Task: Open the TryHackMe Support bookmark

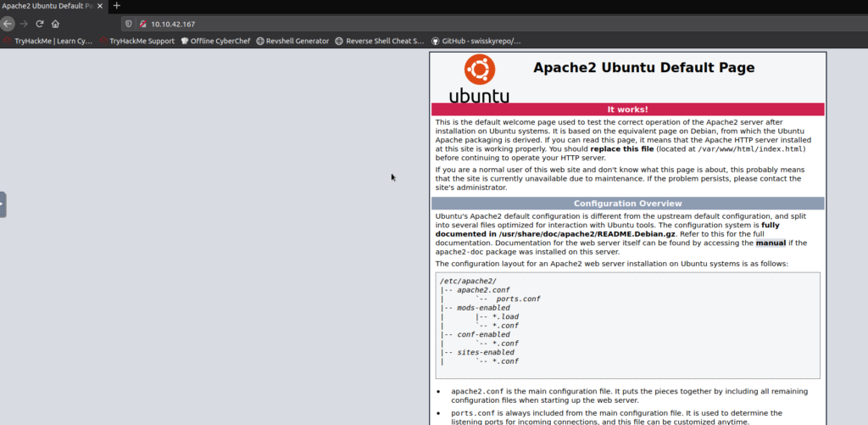Action: [x=136, y=41]
